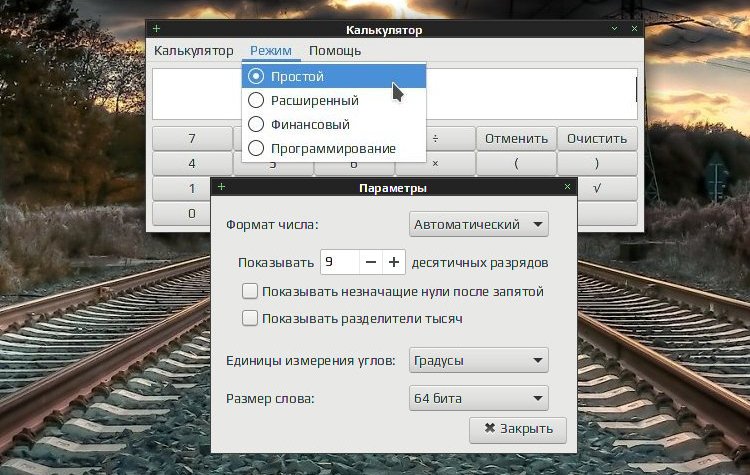Viewport: 750px width, 475px height.
Task: Click the Закрыть button in Параметры
Action: pos(518,429)
